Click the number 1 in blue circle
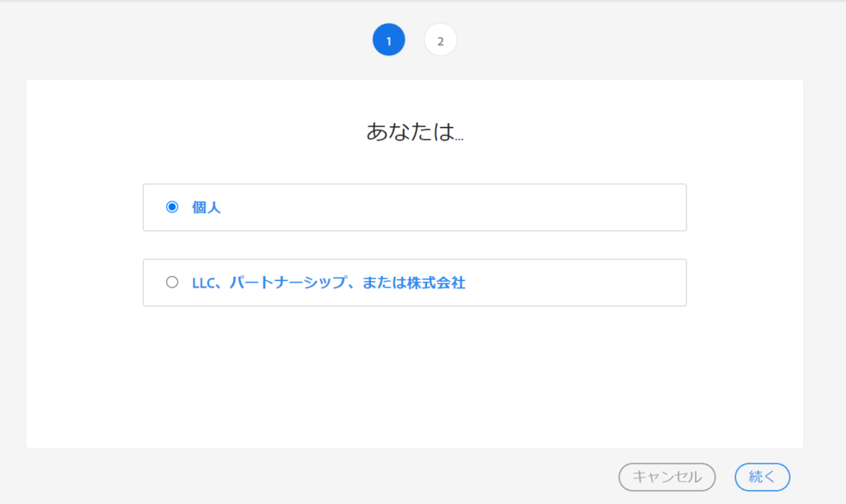Image resolution: width=846 pixels, height=504 pixels. (x=388, y=40)
